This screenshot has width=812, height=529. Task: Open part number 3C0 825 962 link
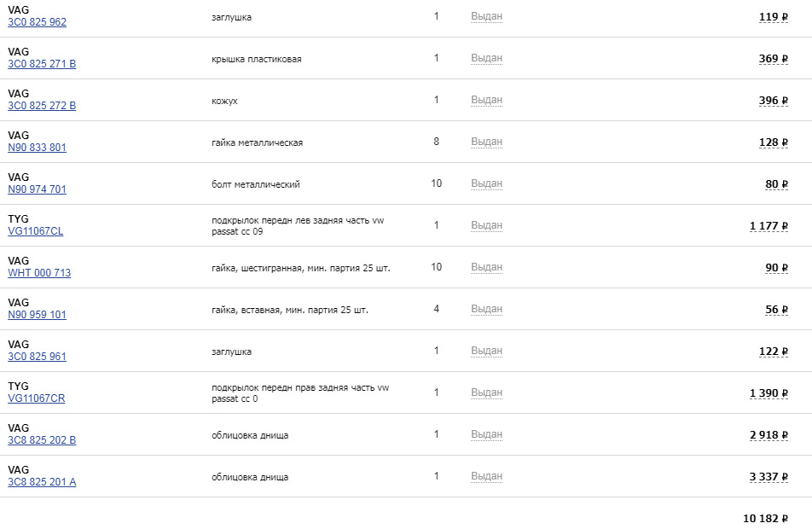[x=37, y=22]
